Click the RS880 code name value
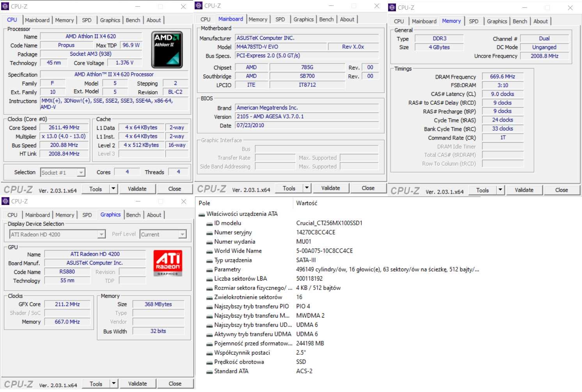Image resolution: width=582 pixels, height=392 pixels. pyautogui.click(x=67, y=272)
